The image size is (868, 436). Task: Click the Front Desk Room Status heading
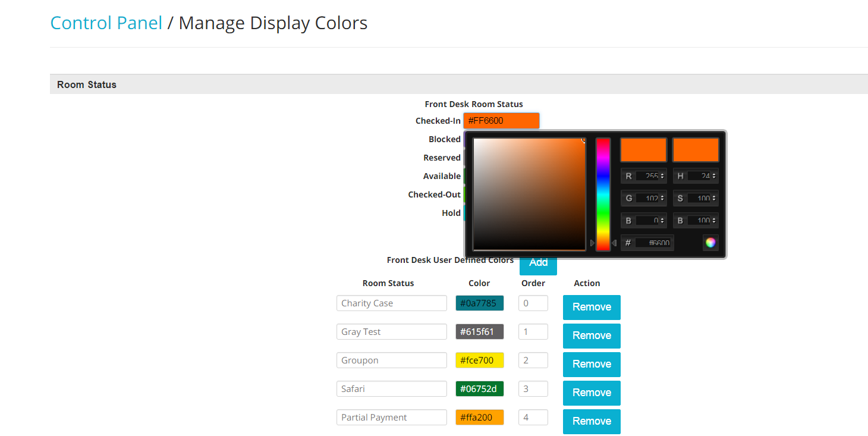[x=474, y=104]
